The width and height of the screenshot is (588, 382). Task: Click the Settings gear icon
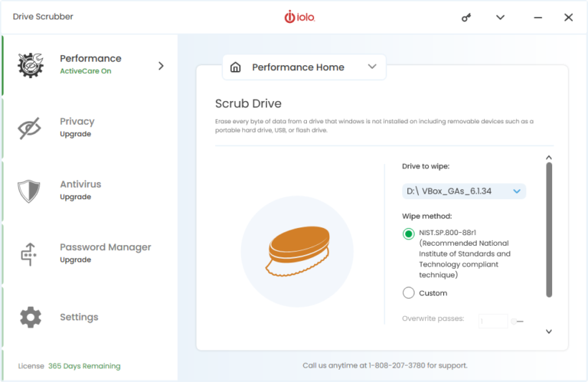click(x=30, y=317)
